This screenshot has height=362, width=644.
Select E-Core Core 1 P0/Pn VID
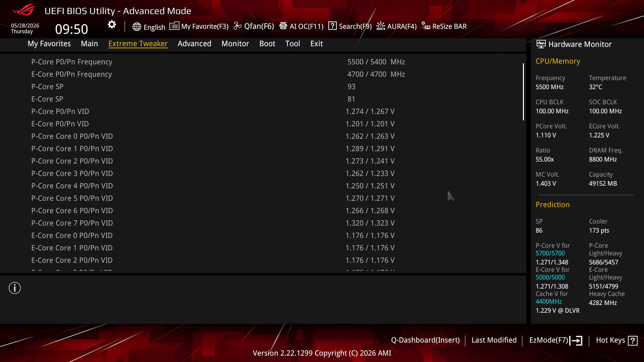[x=262, y=248]
